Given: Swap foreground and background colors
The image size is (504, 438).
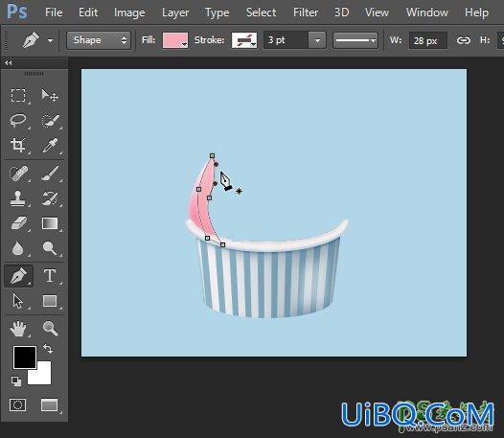Looking at the screenshot, I should pyautogui.click(x=48, y=349).
